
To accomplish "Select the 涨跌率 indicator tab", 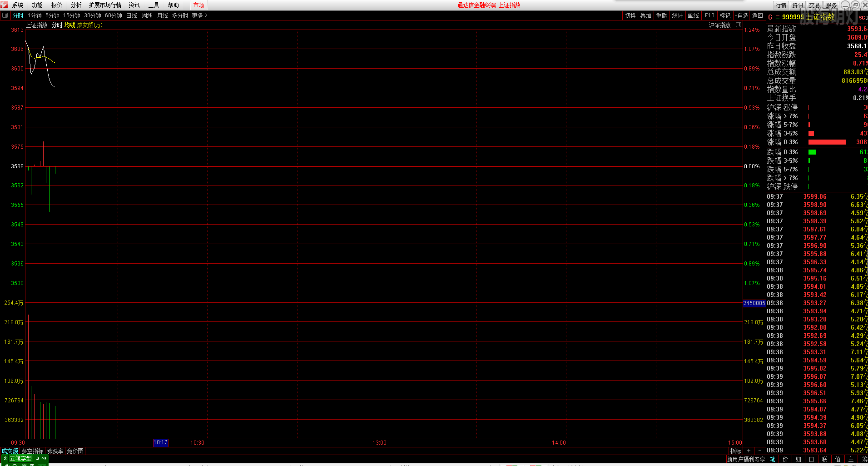I will [x=55, y=451].
